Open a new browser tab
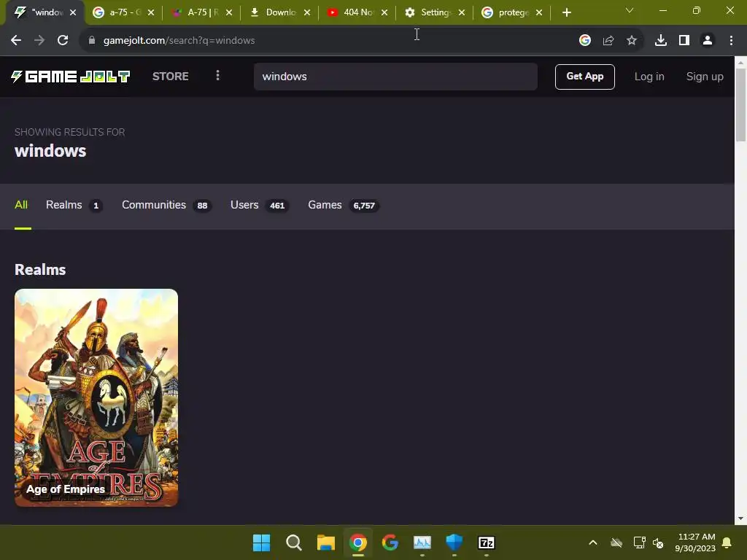747x560 pixels. point(566,12)
